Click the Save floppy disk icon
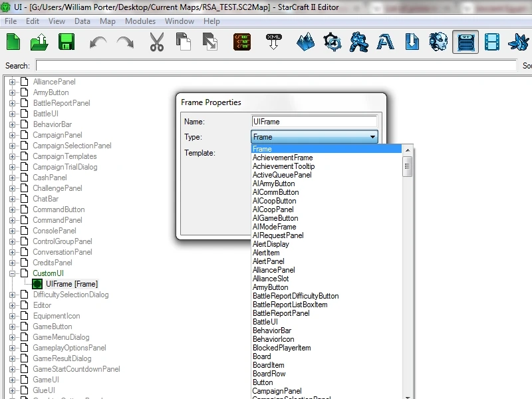Screen dimensions: 532x399 (x=66, y=42)
